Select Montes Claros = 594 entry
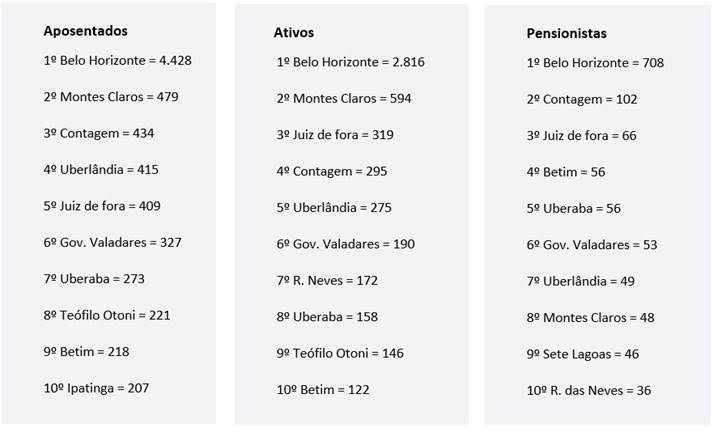The image size is (713, 428). [x=344, y=98]
